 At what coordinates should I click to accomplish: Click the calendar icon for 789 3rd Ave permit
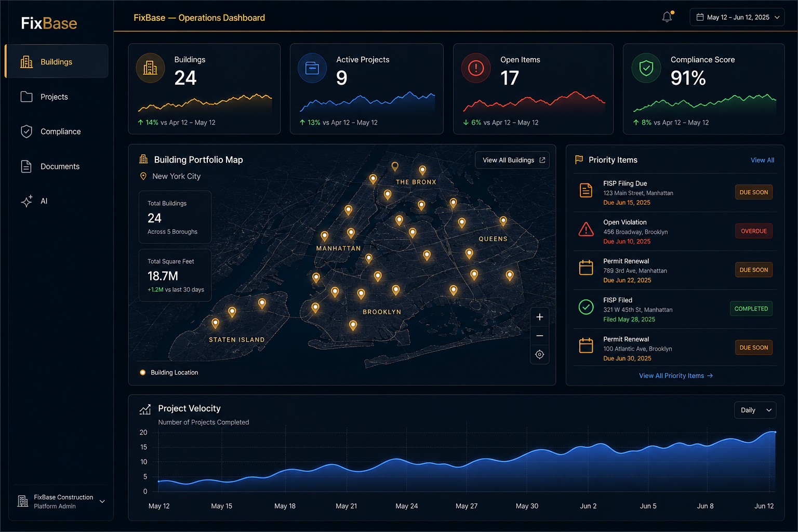586,268
